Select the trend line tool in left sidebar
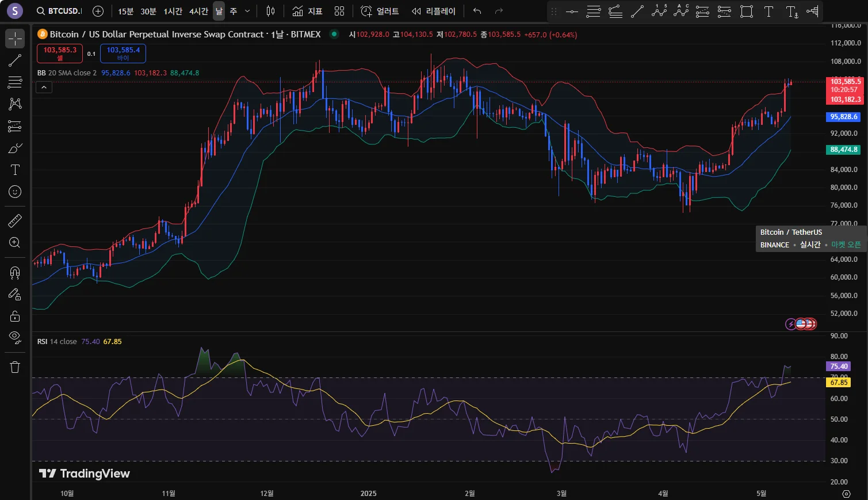The image size is (868, 500). pos(15,60)
